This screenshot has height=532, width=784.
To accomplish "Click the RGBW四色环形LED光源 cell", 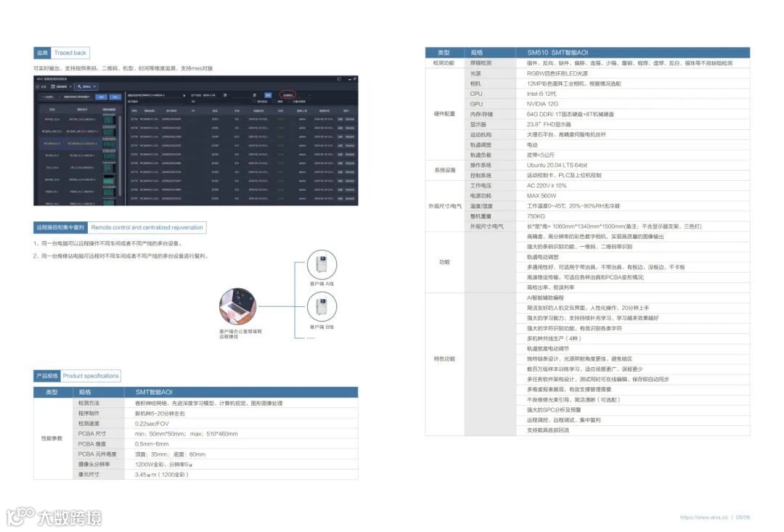I will click(633, 73).
